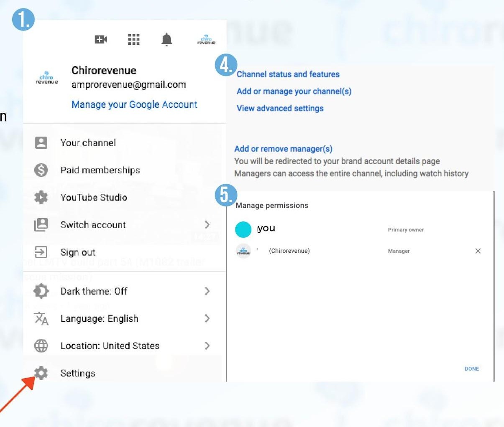Click the Paid memberships dollar icon
The height and width of the screenshot is (427, 504).
(x=41, y=170)
